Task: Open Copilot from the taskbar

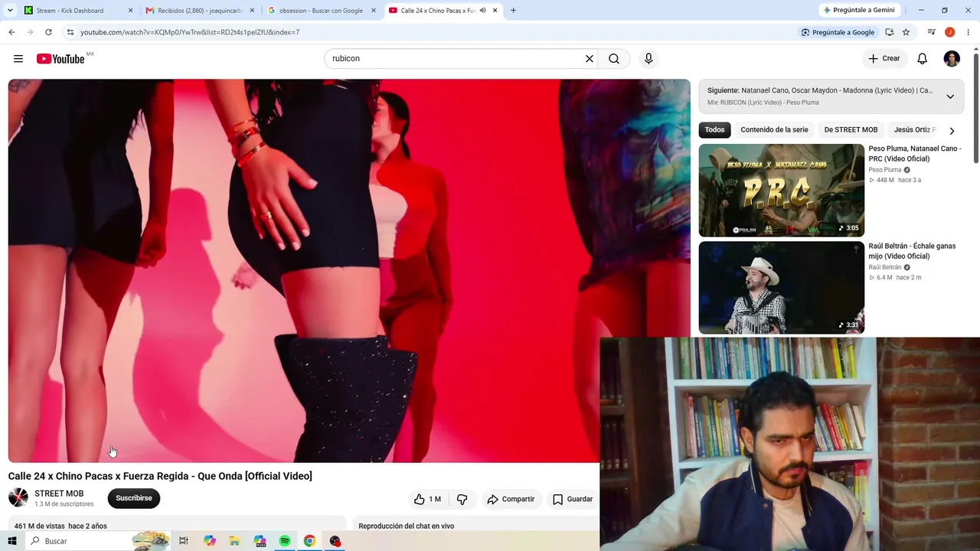Action: pyautogui.click(x=210, y=541)
